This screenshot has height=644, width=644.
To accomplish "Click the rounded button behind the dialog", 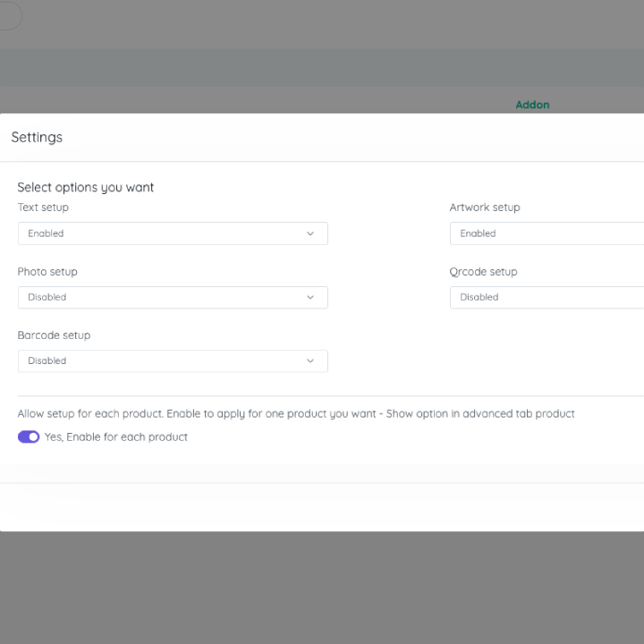I will [x=10, y=16].
